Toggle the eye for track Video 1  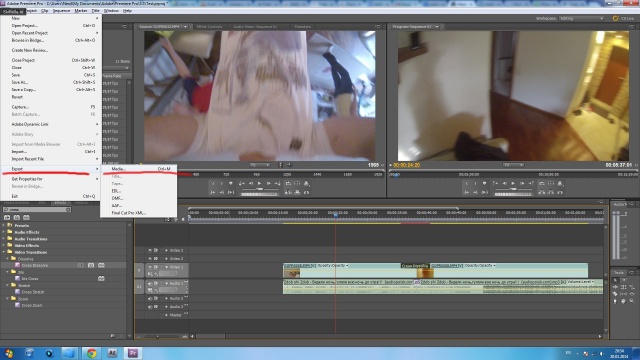(x=150, y=267)
